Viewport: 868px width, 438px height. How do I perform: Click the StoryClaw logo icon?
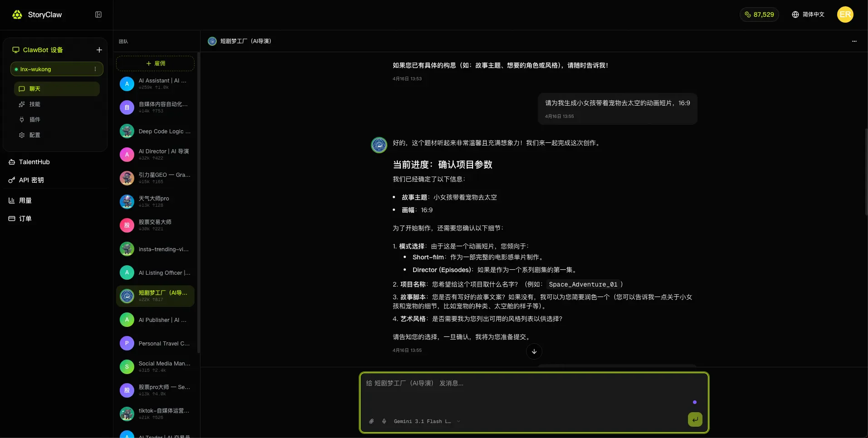click(x=17, y=15)
